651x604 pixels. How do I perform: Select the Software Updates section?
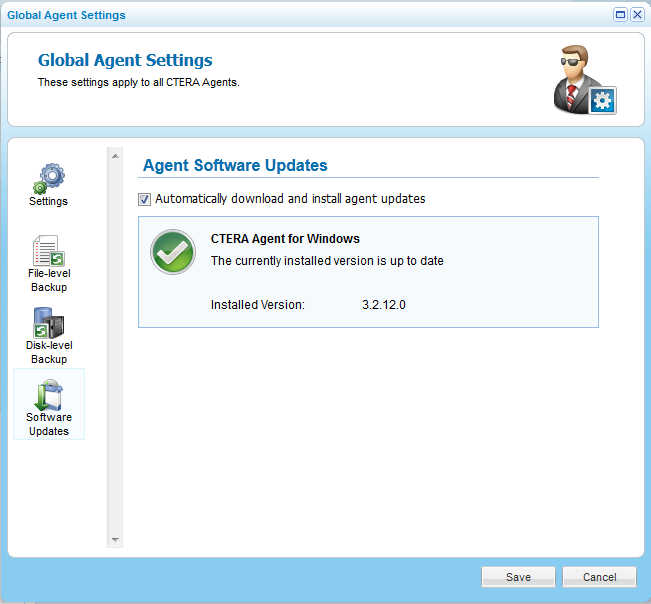coord(49,404)
